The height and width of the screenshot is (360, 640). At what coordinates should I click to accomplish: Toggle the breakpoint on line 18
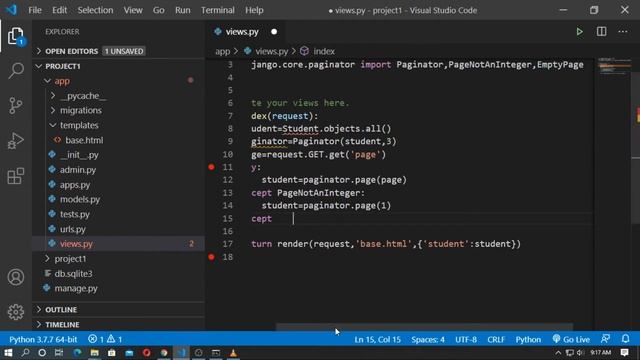tap(211, 257)
